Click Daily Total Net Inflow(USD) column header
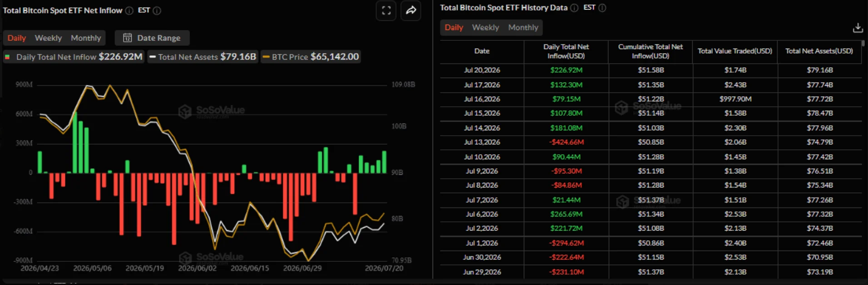 click(566, 51)
